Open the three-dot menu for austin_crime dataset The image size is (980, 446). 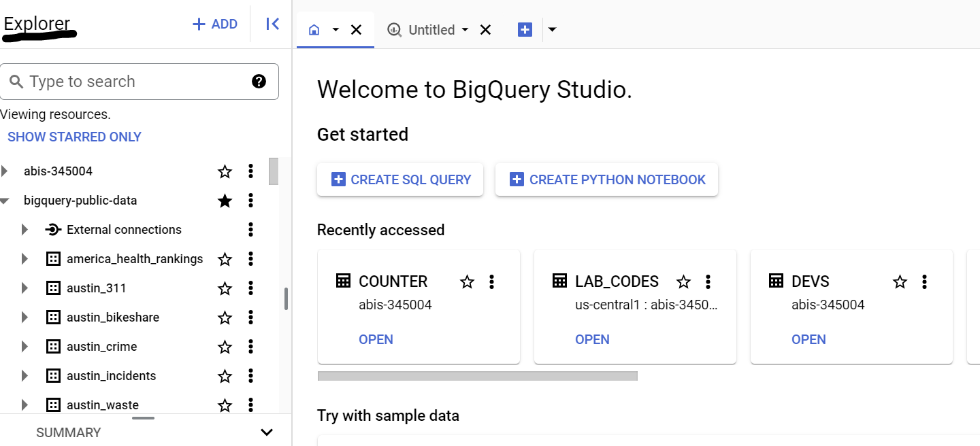pyautogui.click(x=250, y=347)
